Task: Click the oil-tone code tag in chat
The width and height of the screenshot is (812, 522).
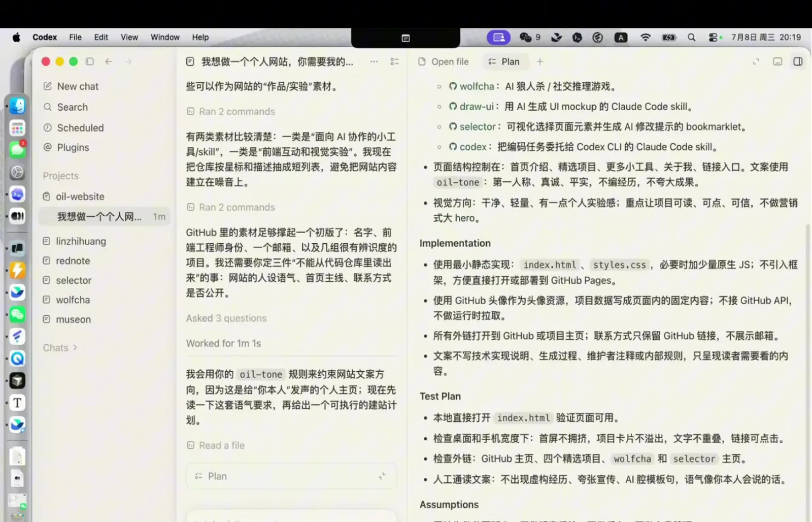Action: tap(261, 375)
